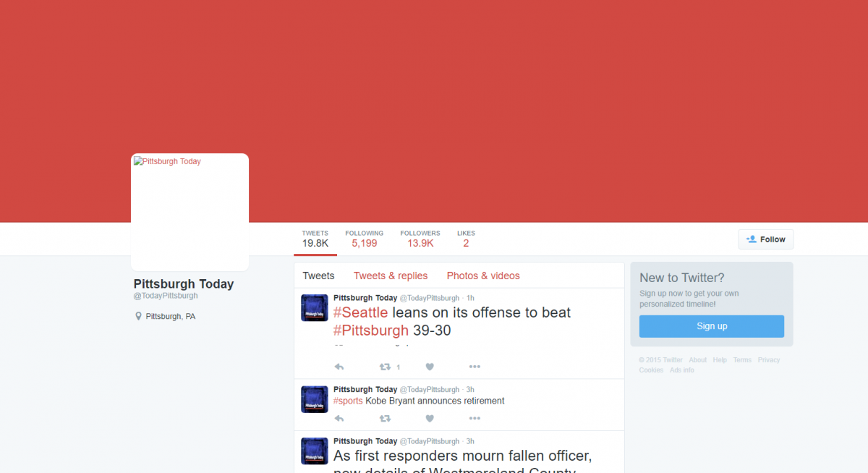Click "As first responders mourn fallen officer" text
This screenshot has height=473, width=868.
(463, 456)
